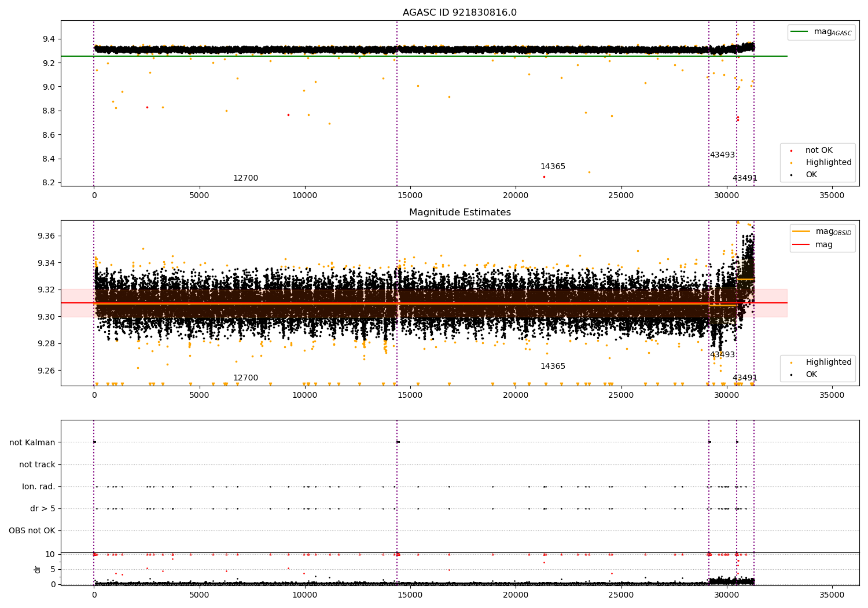
Task: Click the lowest red 'not OK' point below annotation 14365
Action: coord(544,177)
